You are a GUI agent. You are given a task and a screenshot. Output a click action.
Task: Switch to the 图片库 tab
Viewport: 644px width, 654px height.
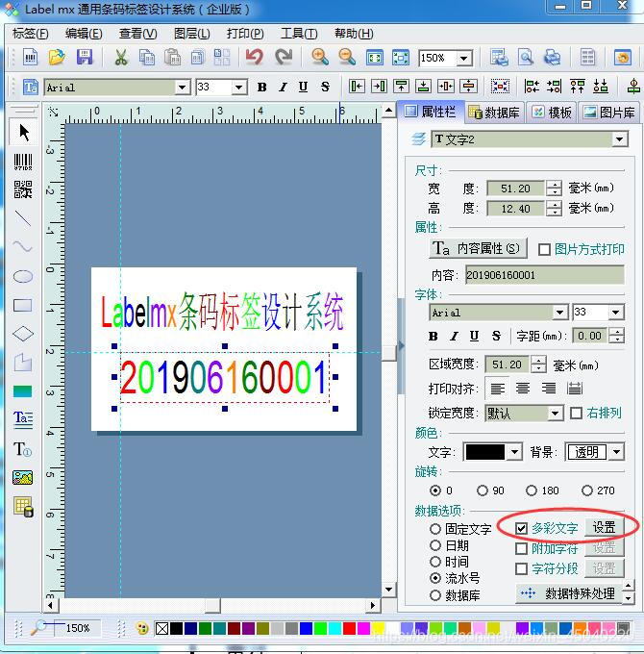coord(609,113)
